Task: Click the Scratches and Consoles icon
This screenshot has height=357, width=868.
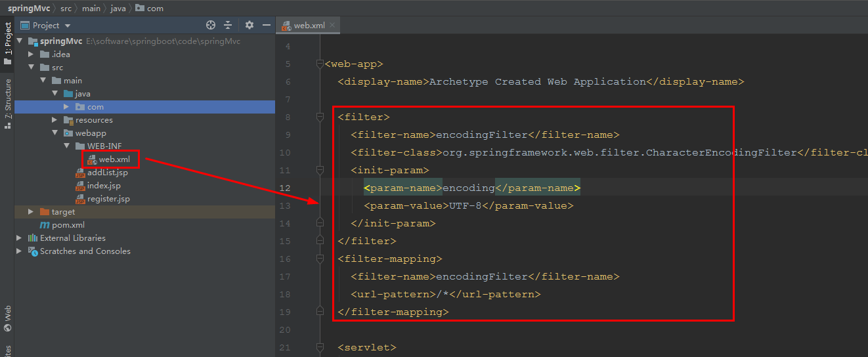Action: click(x=33, y=251)
